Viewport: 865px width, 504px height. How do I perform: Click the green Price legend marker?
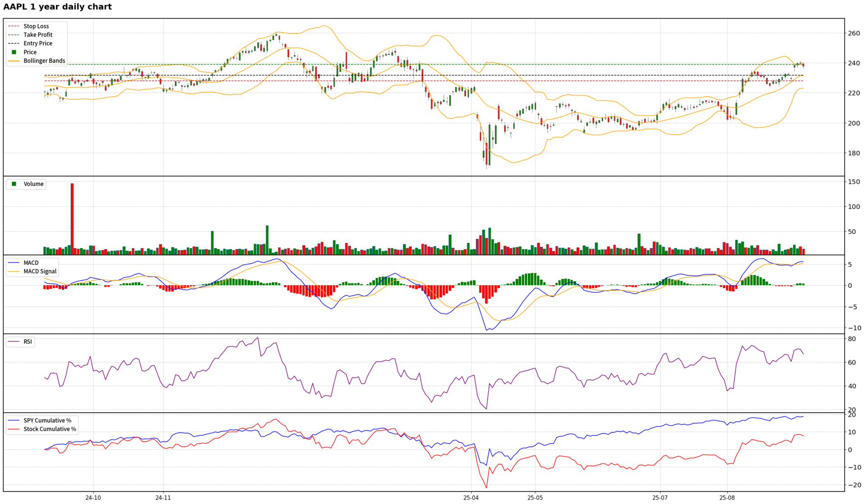tap(14, 52)
